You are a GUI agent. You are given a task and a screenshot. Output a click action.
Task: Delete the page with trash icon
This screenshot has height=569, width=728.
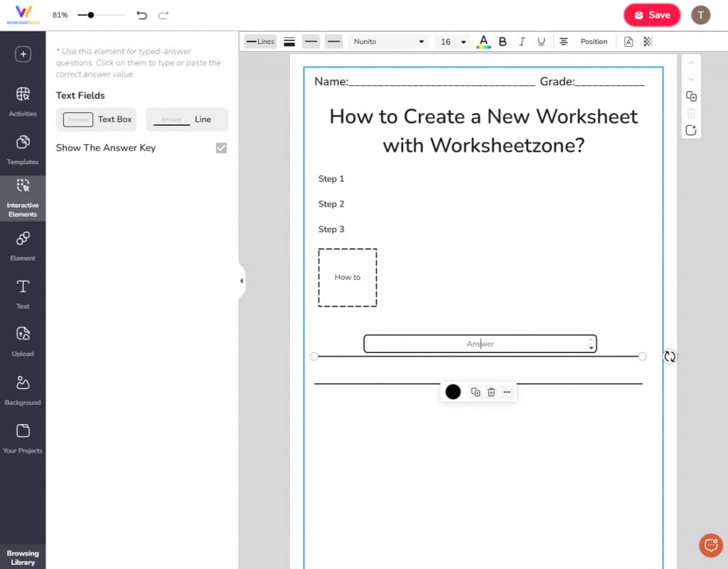691,113
